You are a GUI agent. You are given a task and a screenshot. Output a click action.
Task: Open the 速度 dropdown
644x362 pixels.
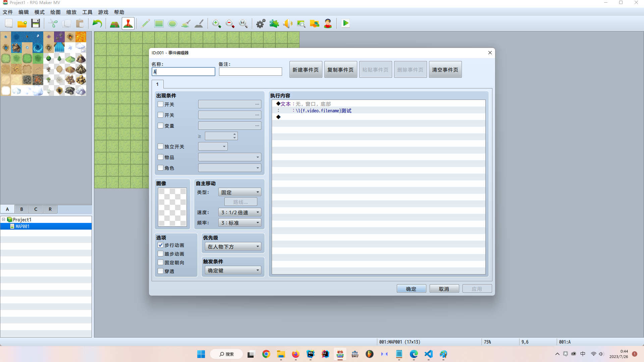pyautogui.click(x=240, y=212)
